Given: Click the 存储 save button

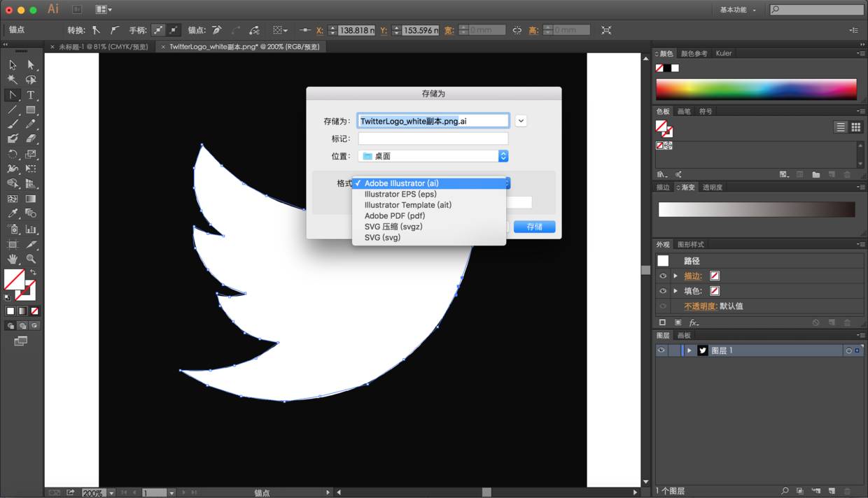Looking at the screenshot, I should [x=534, y=227].
